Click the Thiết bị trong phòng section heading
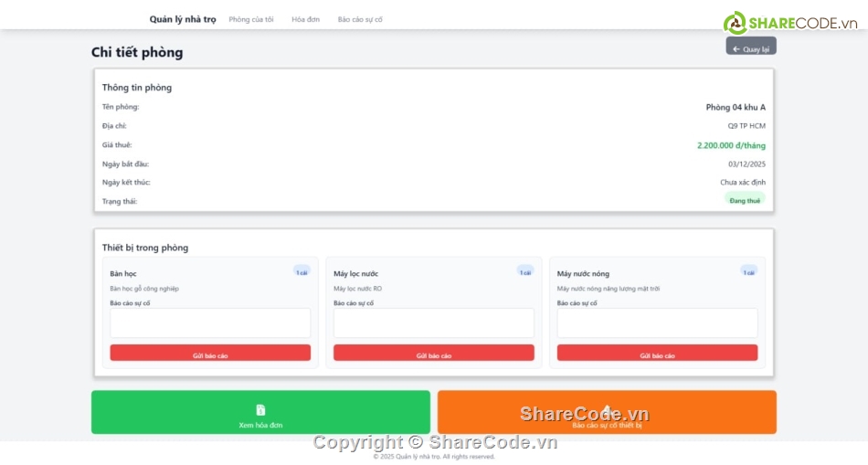The width and height of the screenshot is (868, 465). pos(145,248)
